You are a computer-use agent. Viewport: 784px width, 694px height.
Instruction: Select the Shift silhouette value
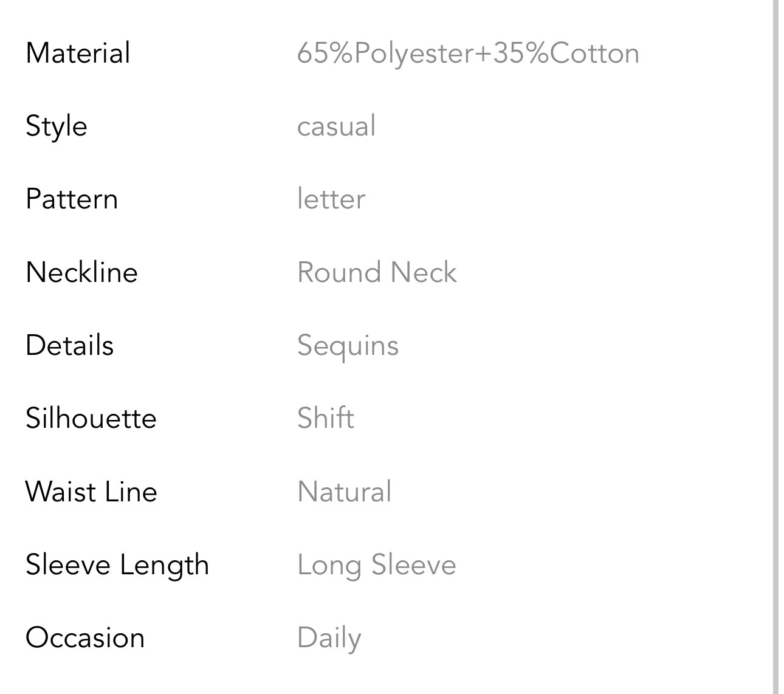(x=326, y=418)
